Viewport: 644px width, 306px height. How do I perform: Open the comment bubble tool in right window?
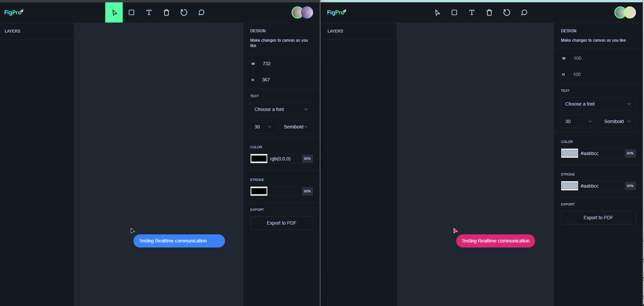coord(524,12)
